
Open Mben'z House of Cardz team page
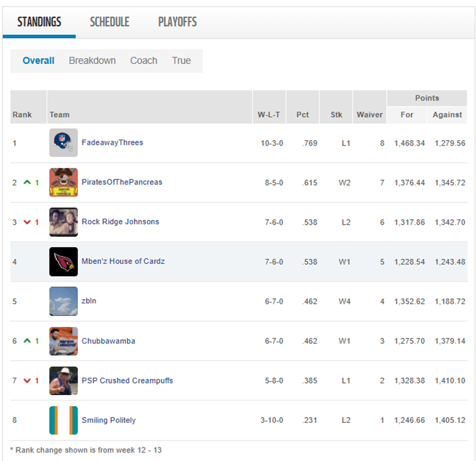(123, 261)
